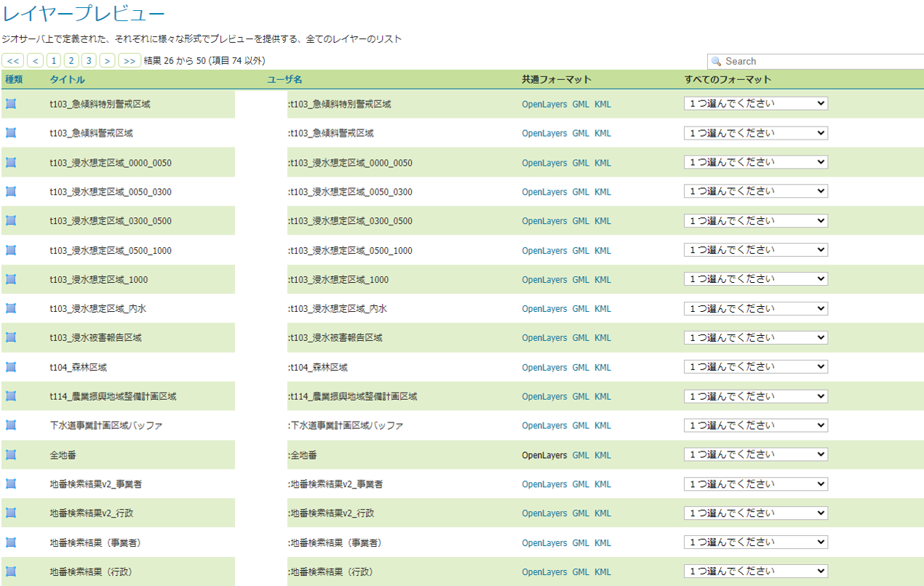924x586 pixels.
Task: Click the polygon icon next to 全地番
Action: [11, 455]
